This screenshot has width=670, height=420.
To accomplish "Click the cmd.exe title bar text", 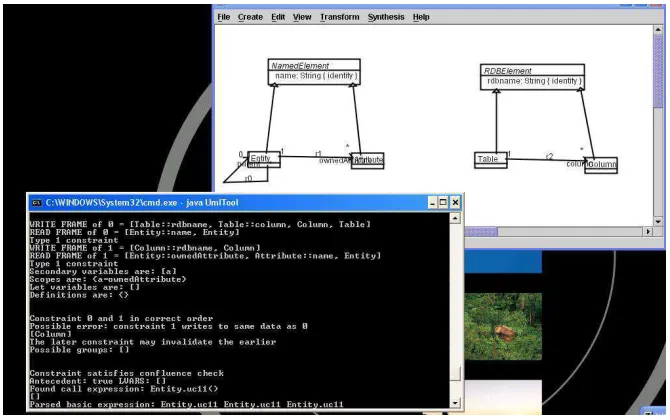I will (142, 203).
